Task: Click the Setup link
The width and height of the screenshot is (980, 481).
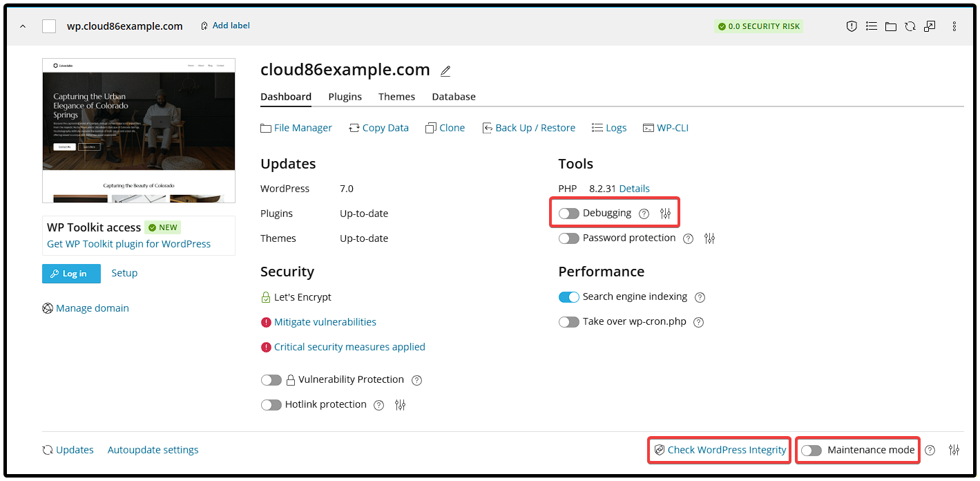Action: [x=124, y=273]
